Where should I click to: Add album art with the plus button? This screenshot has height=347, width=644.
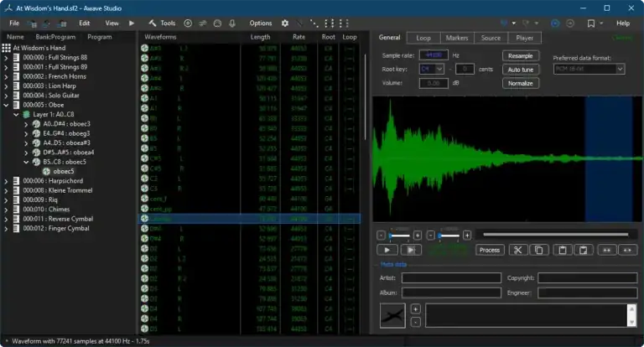[x=416, y=308]
